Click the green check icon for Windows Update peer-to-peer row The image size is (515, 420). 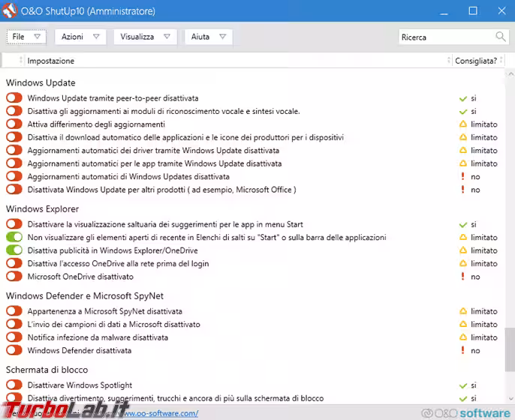coord(463,98)
